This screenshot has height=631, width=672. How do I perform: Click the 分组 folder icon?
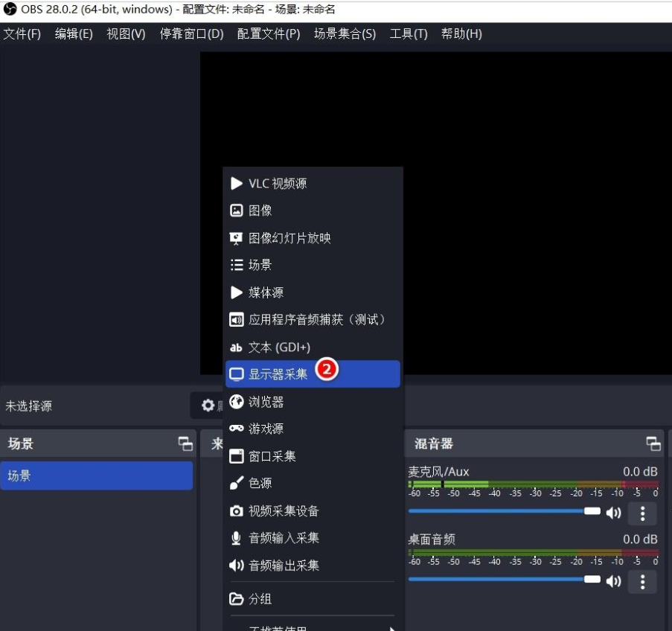coord(236,598)
